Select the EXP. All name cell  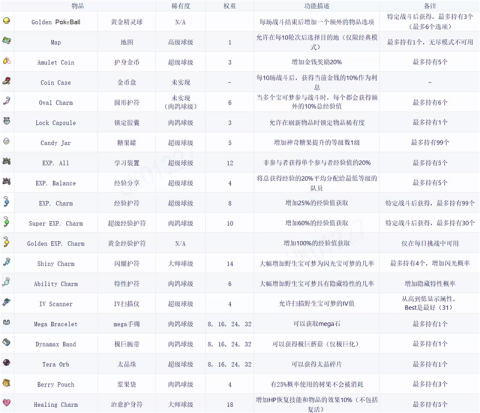[56, 163]
